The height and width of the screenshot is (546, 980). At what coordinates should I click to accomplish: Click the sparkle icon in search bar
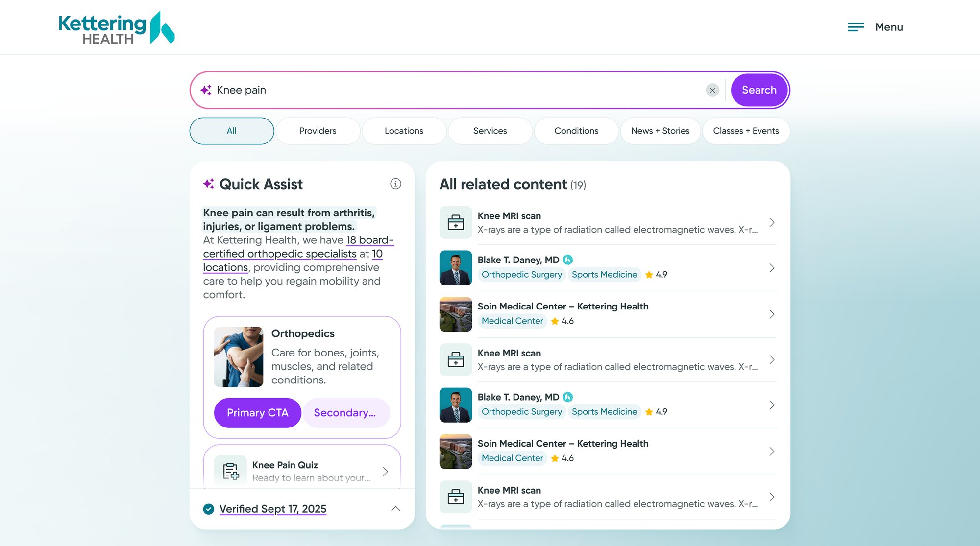pyautogui.click(x=206, y=90)
